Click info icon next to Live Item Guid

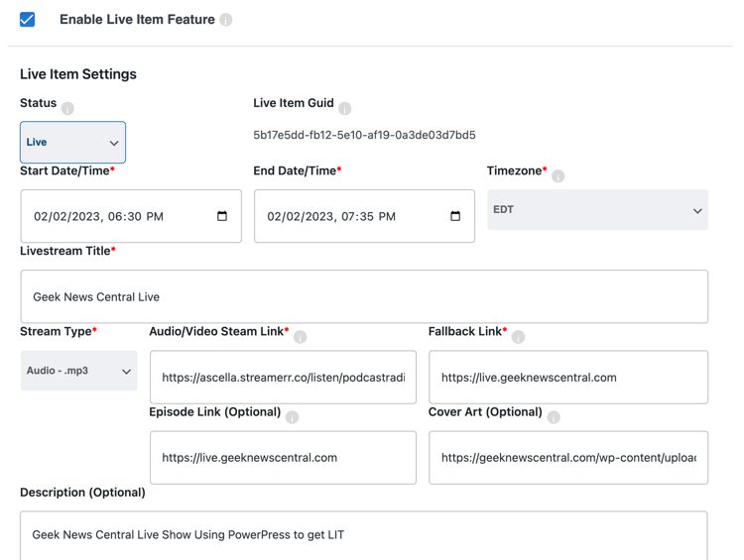pos(345,109)
